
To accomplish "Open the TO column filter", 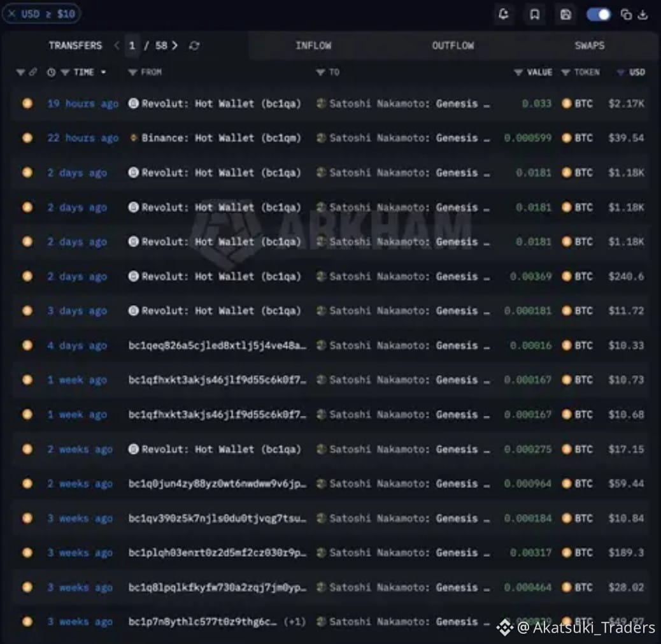I will point(320,73).
